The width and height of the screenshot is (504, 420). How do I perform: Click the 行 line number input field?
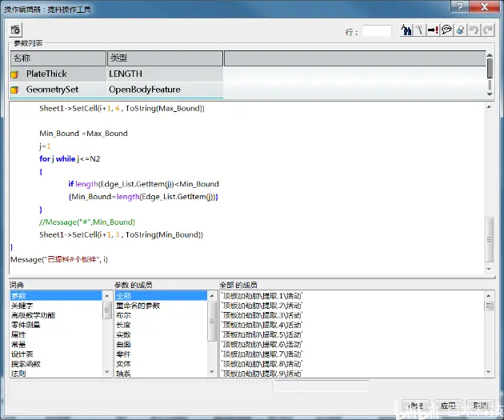[377, 31]
